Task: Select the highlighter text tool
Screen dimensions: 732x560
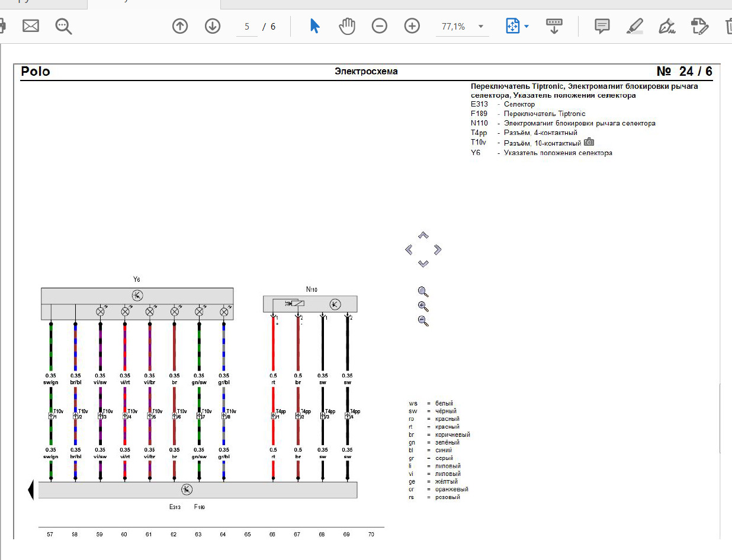Action: 634,26
